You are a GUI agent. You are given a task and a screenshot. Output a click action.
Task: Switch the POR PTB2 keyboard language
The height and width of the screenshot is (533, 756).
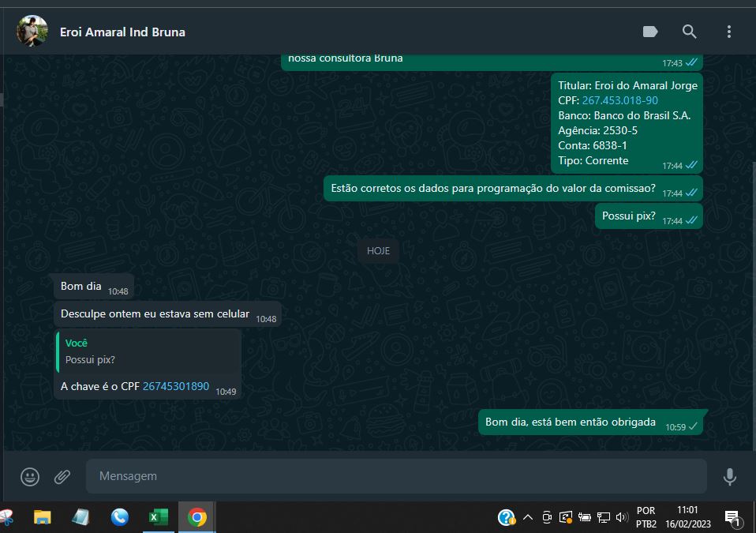coord(646,517)
